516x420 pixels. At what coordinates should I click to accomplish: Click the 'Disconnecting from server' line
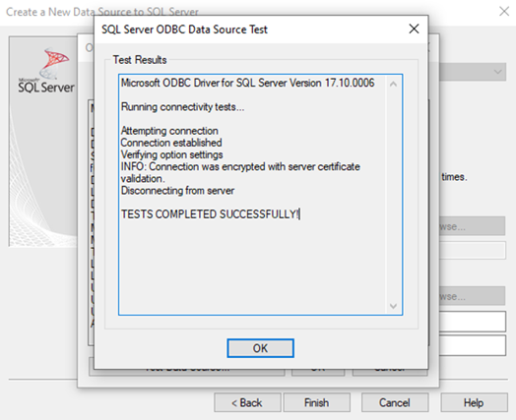tap(177, 191)
